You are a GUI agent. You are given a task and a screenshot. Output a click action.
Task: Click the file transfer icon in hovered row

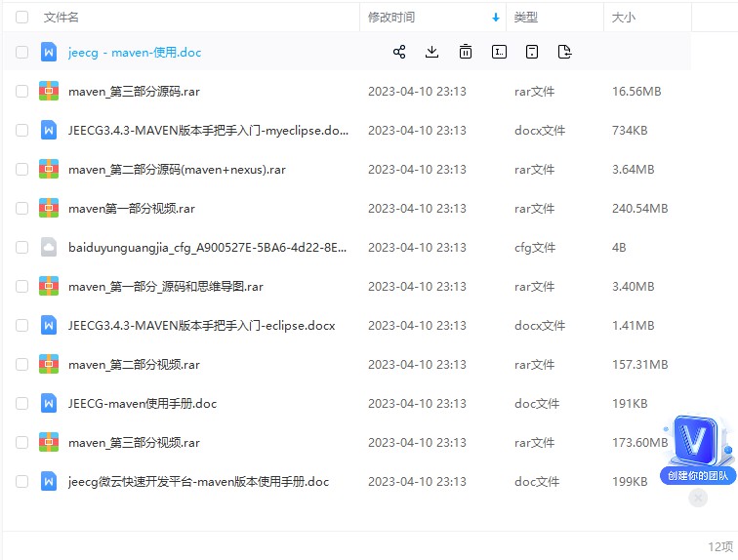[x=564, y=52]
